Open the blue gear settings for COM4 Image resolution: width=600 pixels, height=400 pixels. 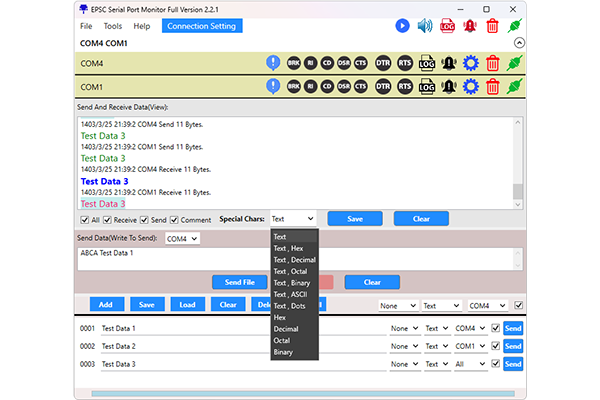pos(470,63)
